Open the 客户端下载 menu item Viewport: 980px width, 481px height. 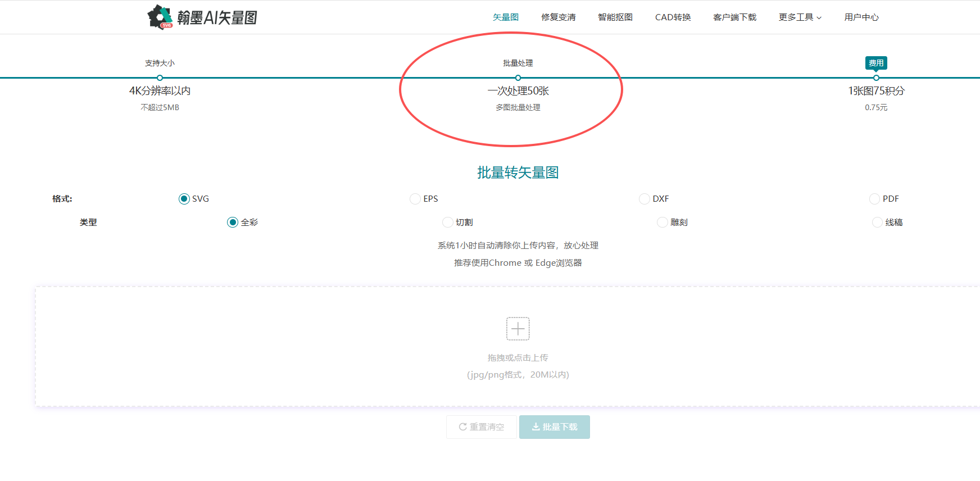[735, 17]
